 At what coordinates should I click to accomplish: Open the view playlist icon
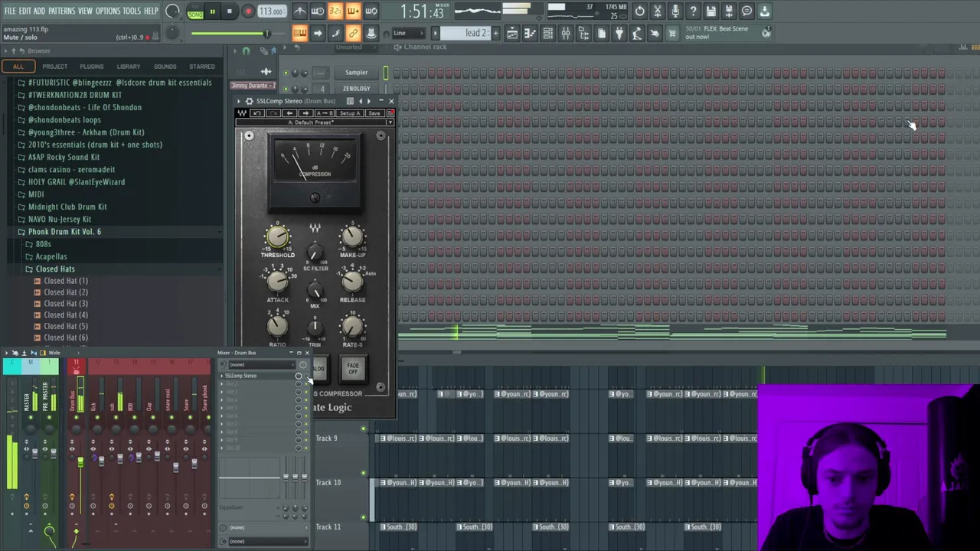tap(512, 33)
